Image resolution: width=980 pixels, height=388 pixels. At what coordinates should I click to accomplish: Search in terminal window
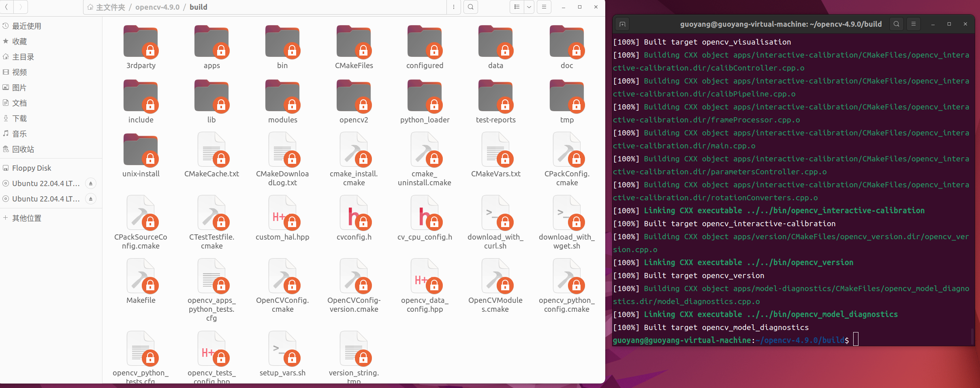897,24
